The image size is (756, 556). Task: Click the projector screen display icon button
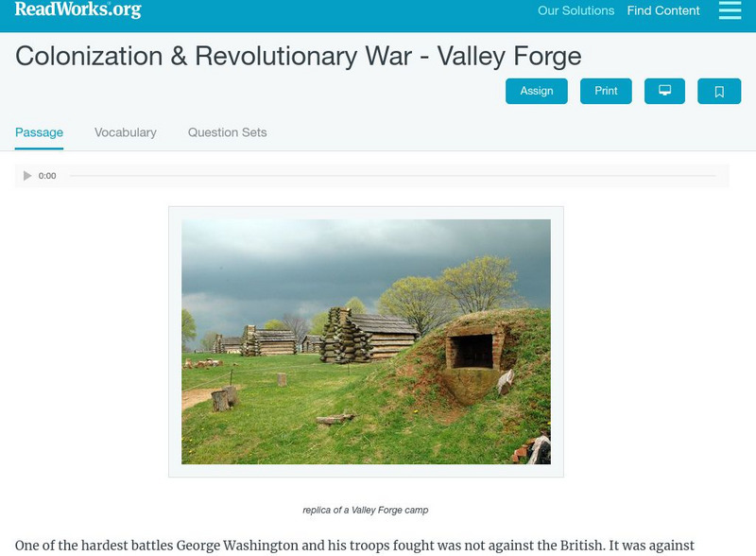[x=664, y=91]
